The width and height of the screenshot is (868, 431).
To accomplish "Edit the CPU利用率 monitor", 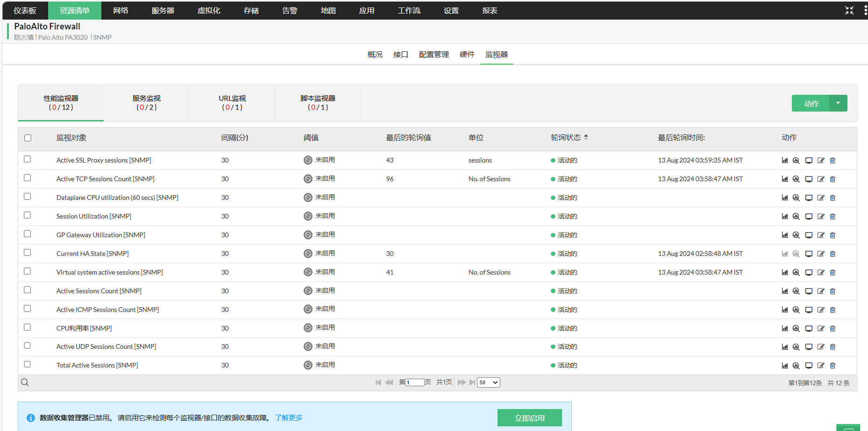I will (821, 328).
